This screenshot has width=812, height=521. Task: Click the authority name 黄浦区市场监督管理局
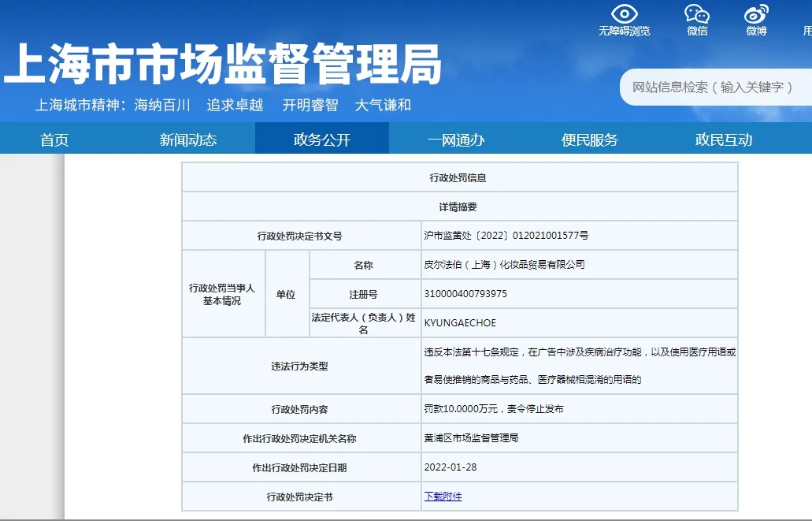point(471,438)
